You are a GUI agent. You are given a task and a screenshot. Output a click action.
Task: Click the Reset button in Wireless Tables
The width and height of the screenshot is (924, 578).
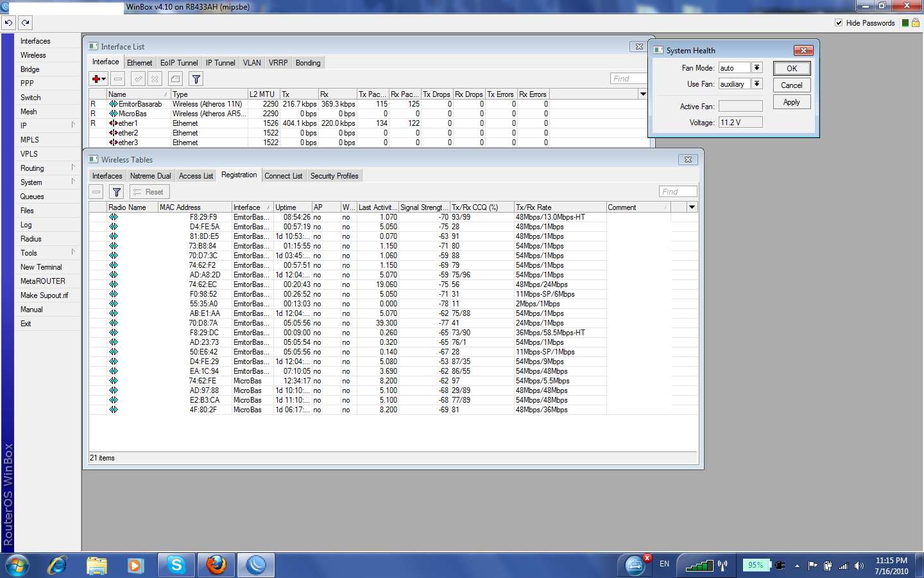[148, 192]
